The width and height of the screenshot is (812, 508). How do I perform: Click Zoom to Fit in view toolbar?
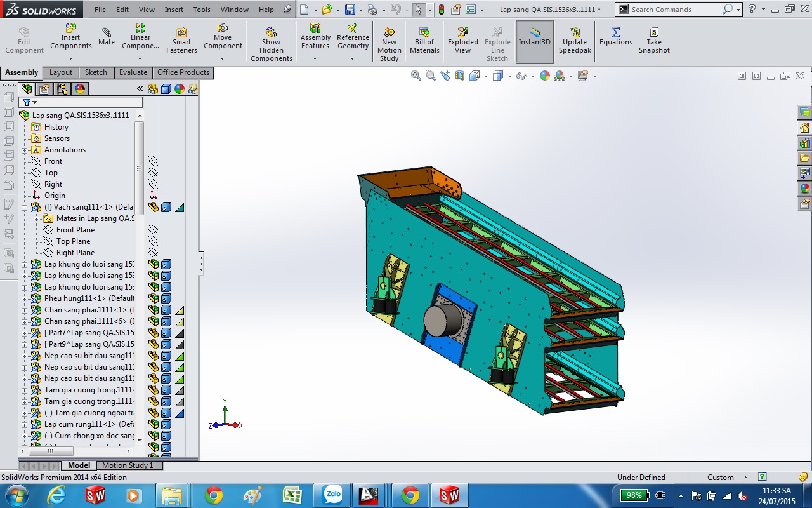tap(416, 76)
